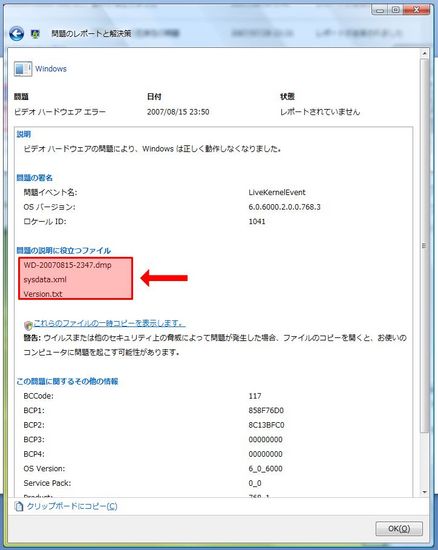
Task: Click the clipboard copy icon at bottom
Action: point(19,506)
